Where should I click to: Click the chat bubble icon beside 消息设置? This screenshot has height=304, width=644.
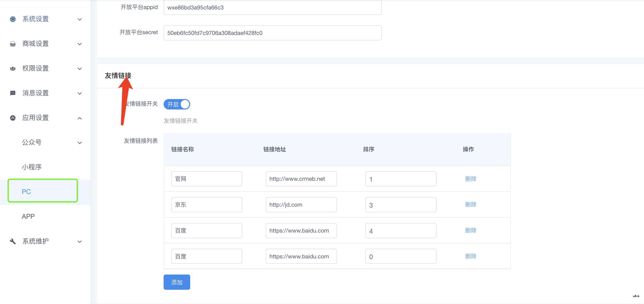pos(13,93)
